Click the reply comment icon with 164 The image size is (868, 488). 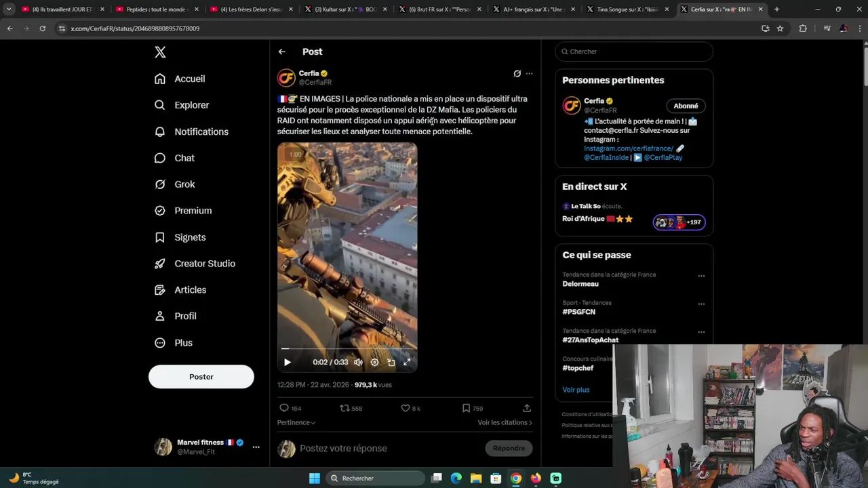pos(290,408)
